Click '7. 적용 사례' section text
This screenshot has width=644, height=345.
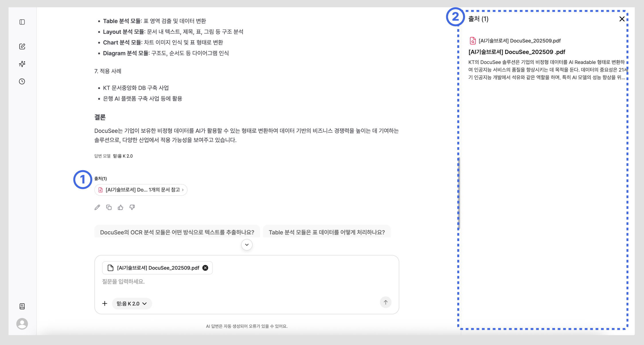click(108, 71)
